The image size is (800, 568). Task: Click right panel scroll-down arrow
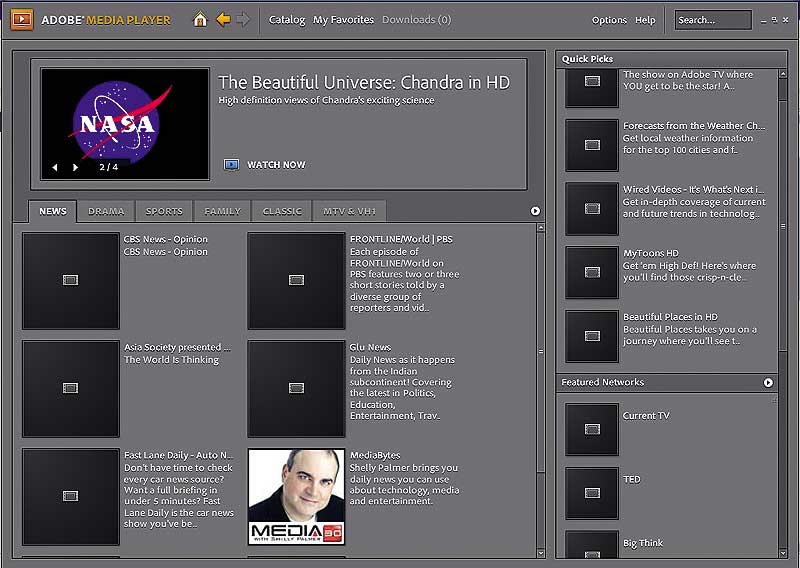point(783,553)
